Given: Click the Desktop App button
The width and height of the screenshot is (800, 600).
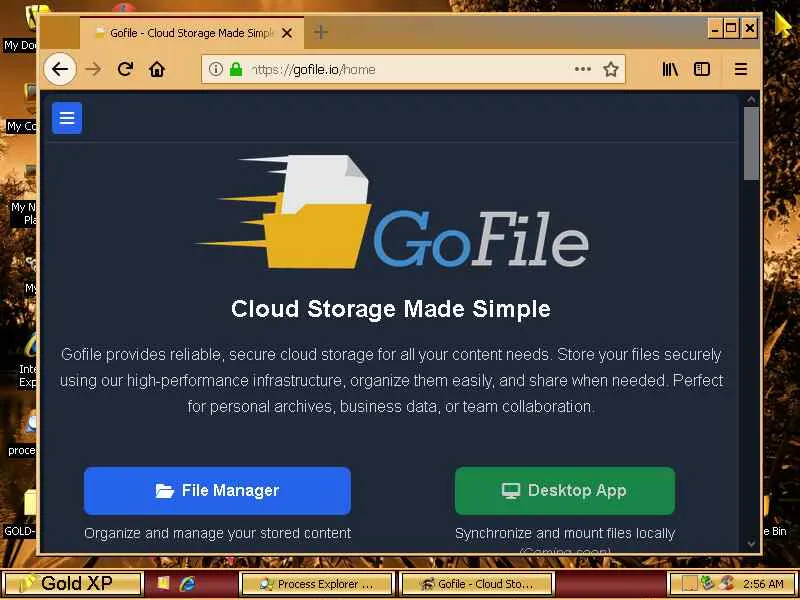Looking at the screenshot, I should (x=565, y=490).
